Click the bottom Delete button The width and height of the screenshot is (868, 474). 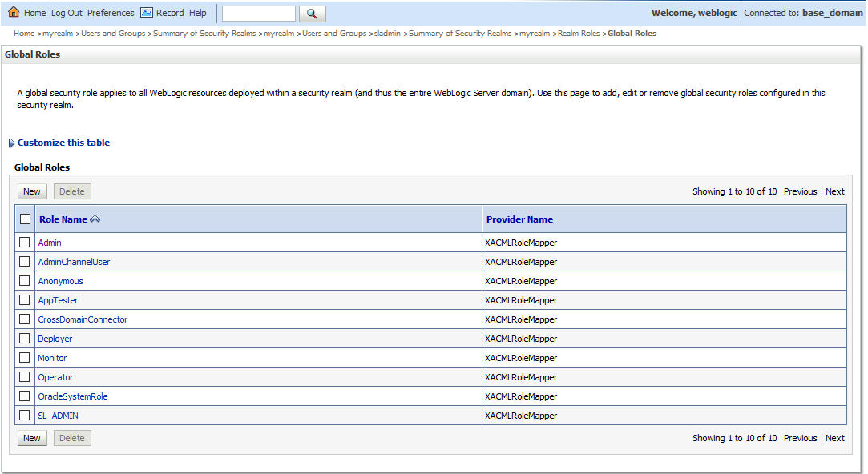tap(72, 438)
